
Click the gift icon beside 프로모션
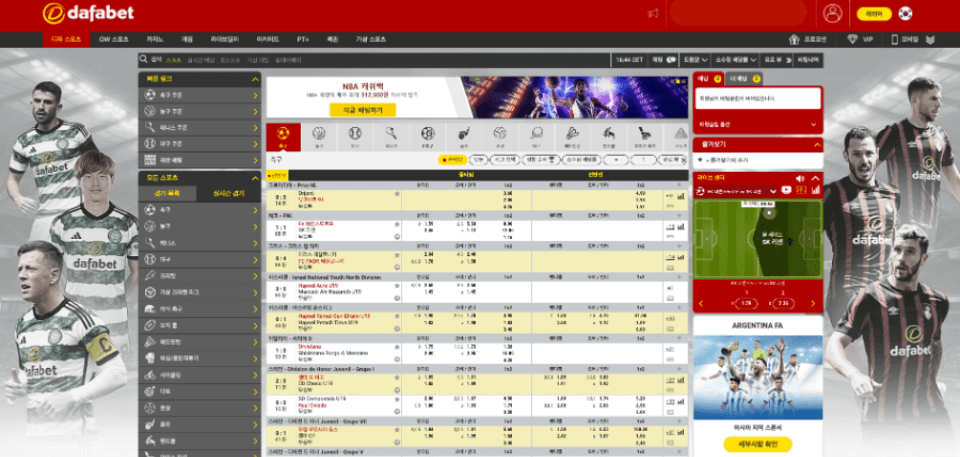pos(795,39)
